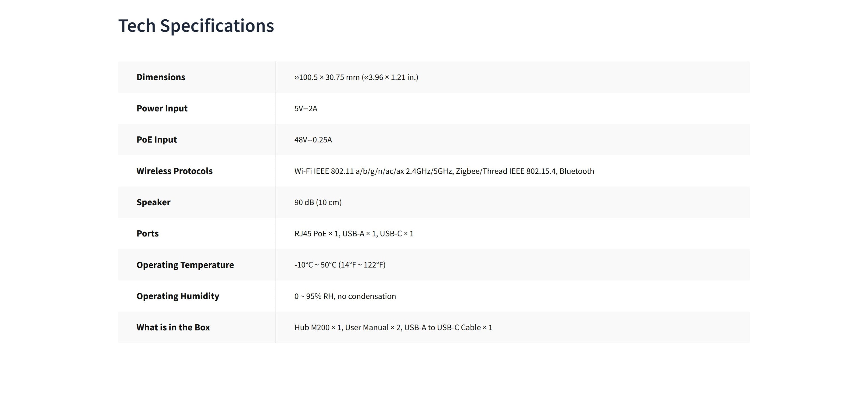Click the What is in the Box label
Viewport: 868px width, 396px height.
click(173, 328)
